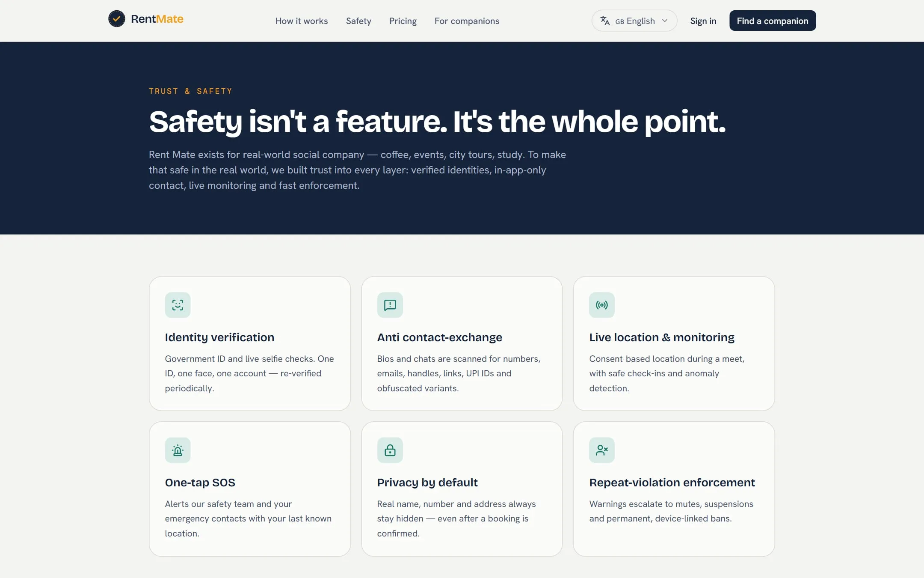Click the padlock Privacy by default icon
This screenshot has width=924, height=578.
coord(390,450)
